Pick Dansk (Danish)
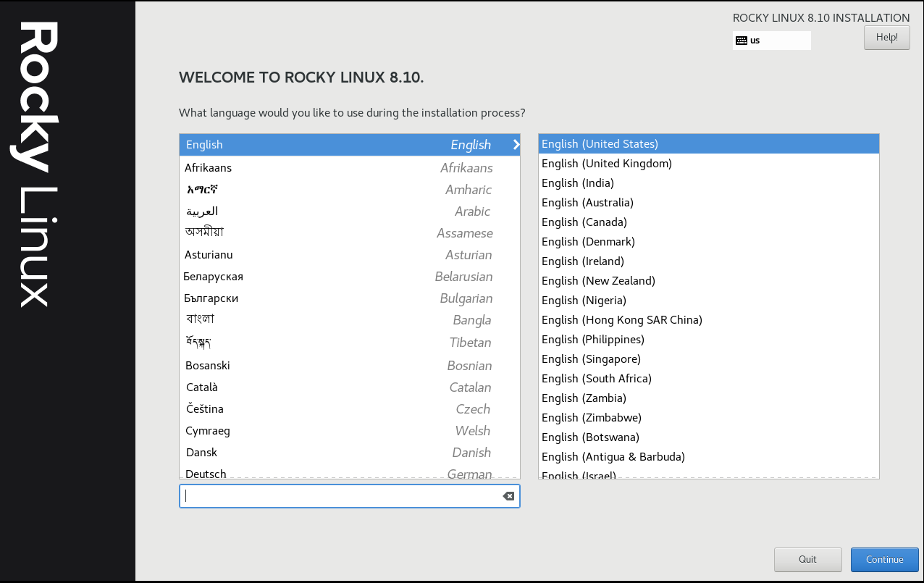Image resolution: width=924 pixels, height=583 pixels. 350,452
